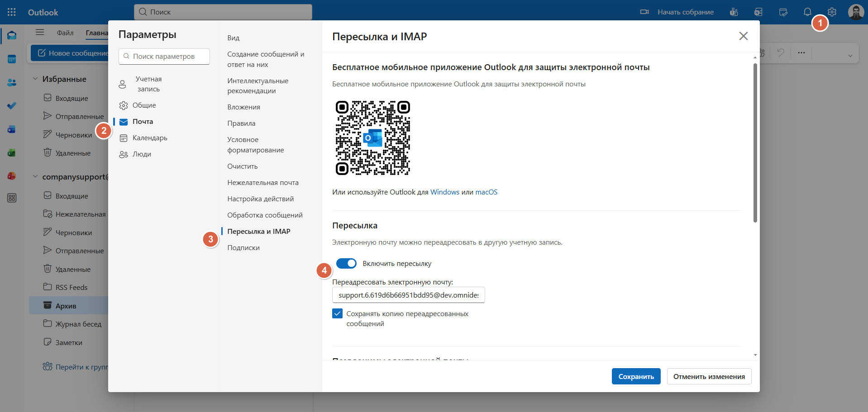Close the settings dialog
This screenshot has height=412, width=868.
(743, 36)
